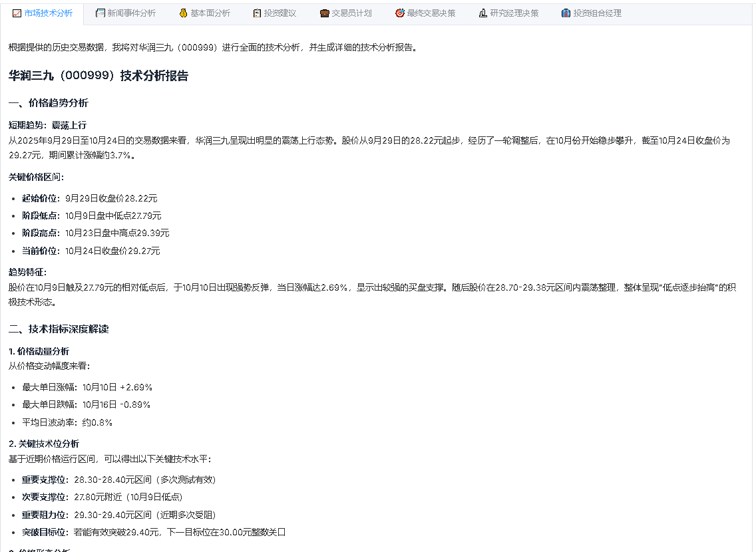Select the 投资组合经理 tab

coord(592,13)
